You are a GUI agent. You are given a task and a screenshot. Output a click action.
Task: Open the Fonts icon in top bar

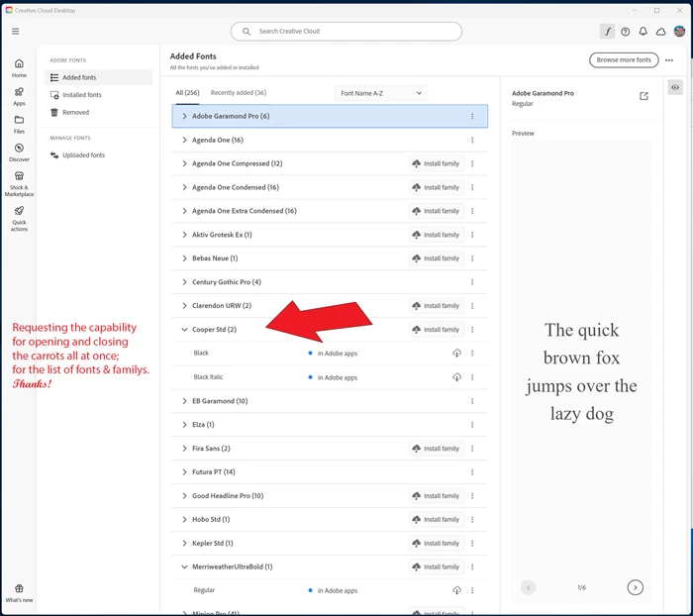point(607,32)
